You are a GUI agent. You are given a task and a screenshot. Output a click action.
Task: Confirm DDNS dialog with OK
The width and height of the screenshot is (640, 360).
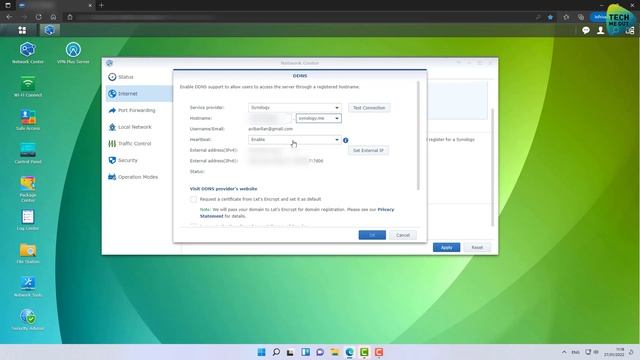[372, 235]
